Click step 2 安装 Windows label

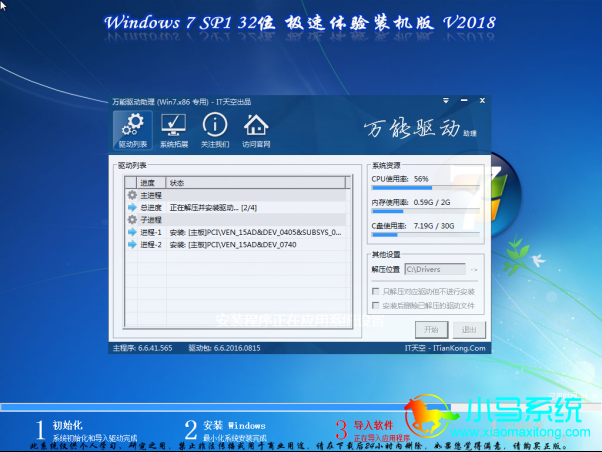click(234, 426)
